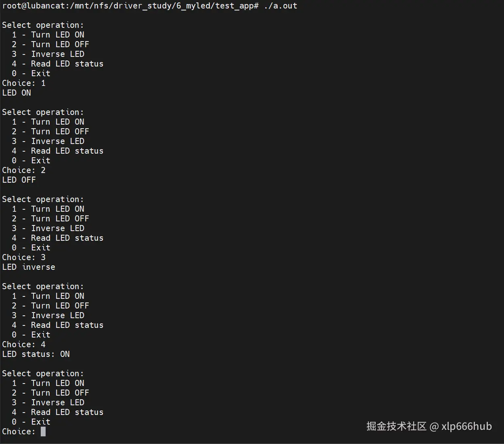Click the 'LED inverse' output line
Screen dimensions: 504x444
click(29, 267)
